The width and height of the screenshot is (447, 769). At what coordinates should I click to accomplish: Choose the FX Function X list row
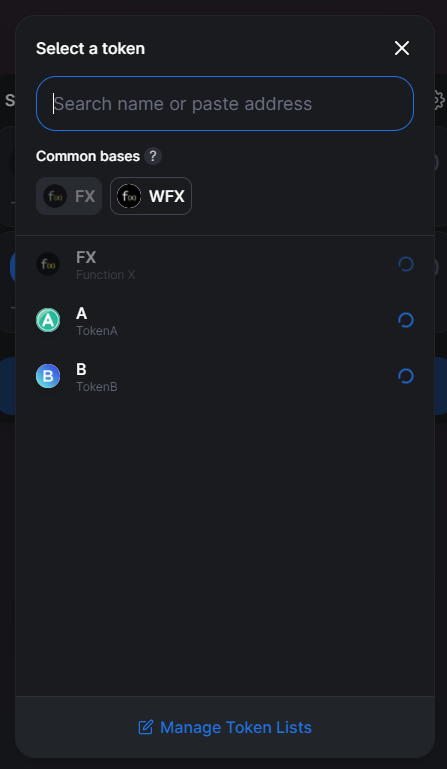click(225, 264)
